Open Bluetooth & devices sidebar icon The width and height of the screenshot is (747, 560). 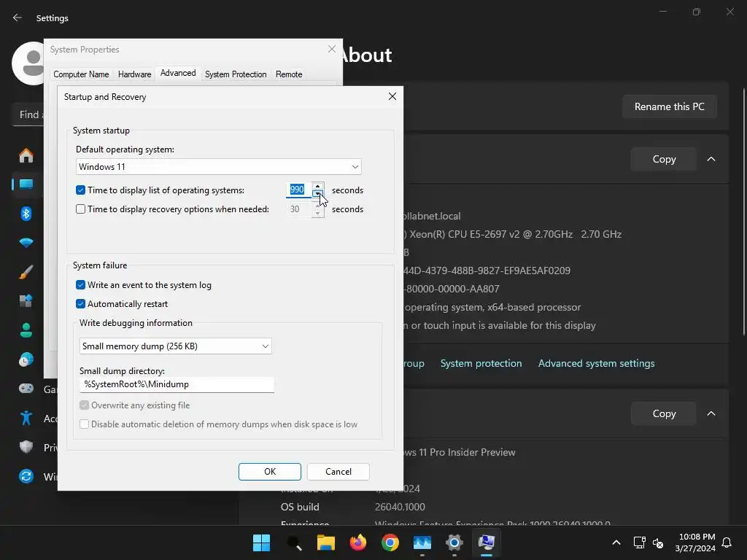click(26, 214)
